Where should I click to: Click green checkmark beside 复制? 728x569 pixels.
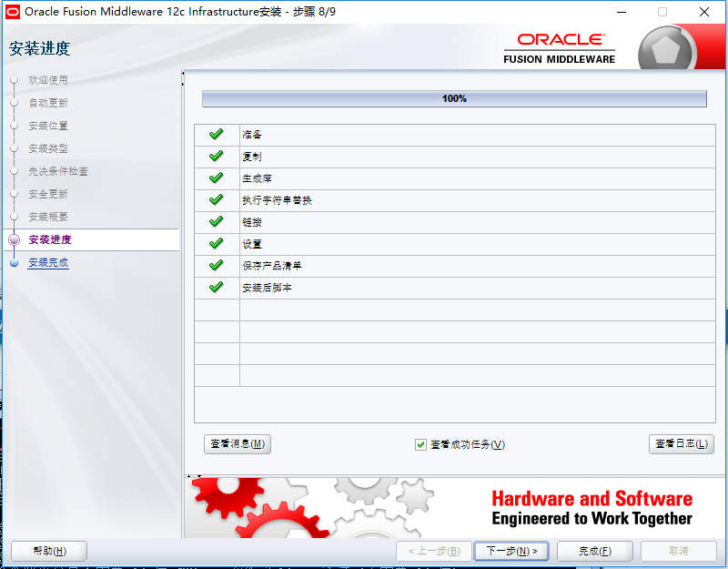[x=216, y=156]
